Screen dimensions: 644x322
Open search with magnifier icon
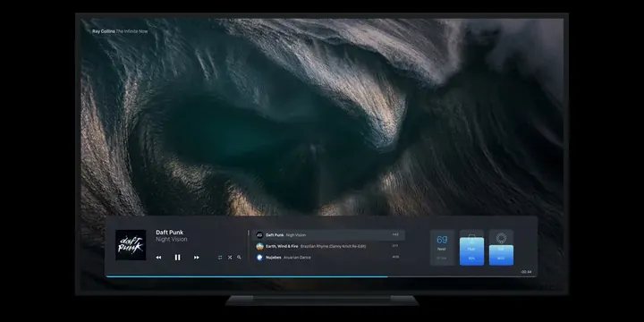[239, 258]
